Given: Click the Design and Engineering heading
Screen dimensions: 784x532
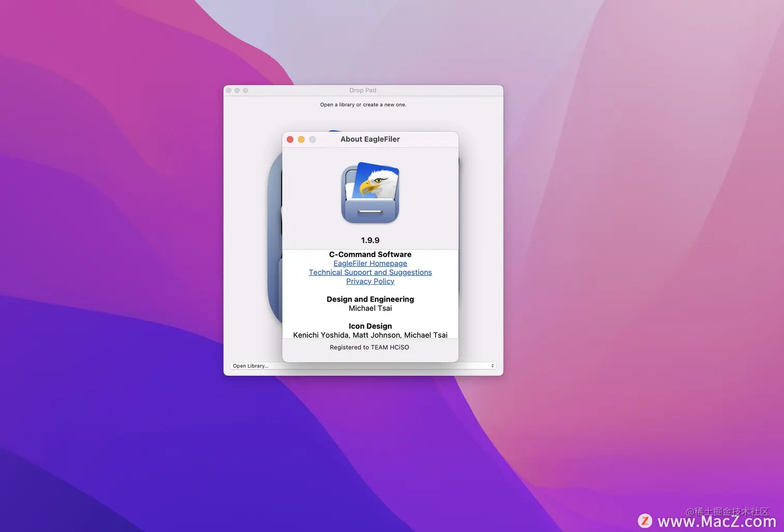Looking at the screenshot, I should coord(370,299).
